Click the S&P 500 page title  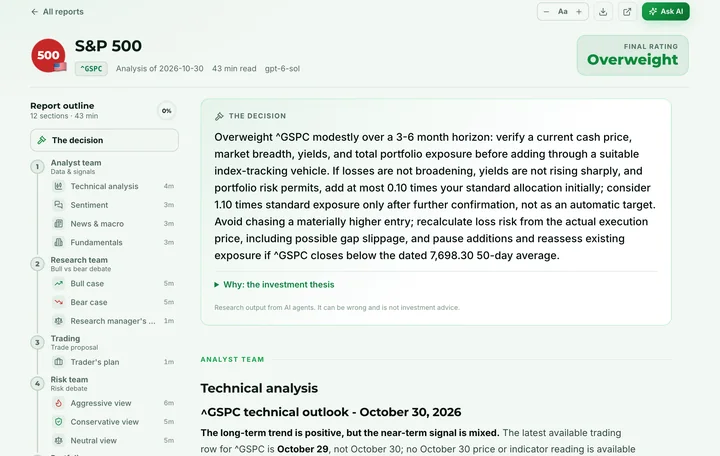[x=108, y=46]
